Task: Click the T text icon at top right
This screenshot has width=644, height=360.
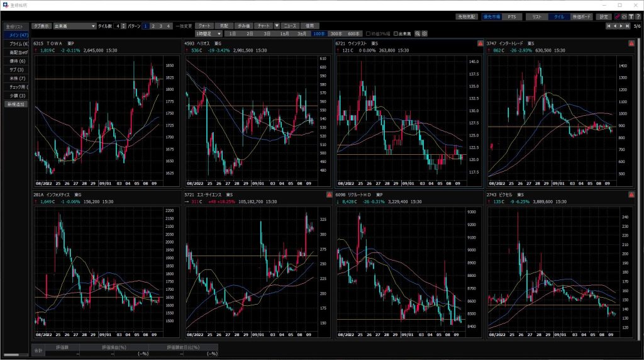Action: tap(631, 16)
